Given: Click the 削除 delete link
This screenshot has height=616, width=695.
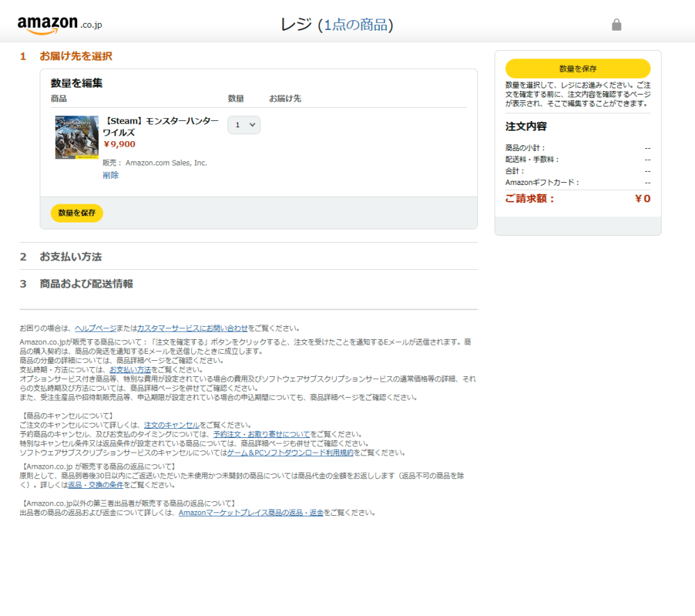Looking at the screenshot, I should click(111, 175).
